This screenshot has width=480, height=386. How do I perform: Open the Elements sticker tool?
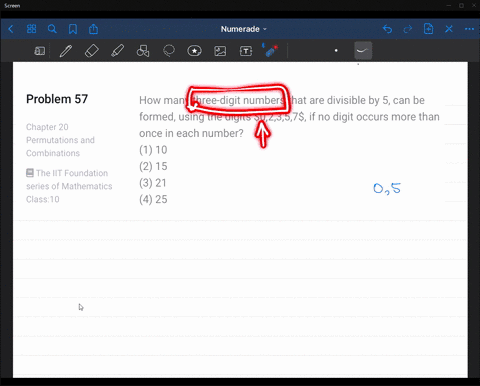(194, 51)
